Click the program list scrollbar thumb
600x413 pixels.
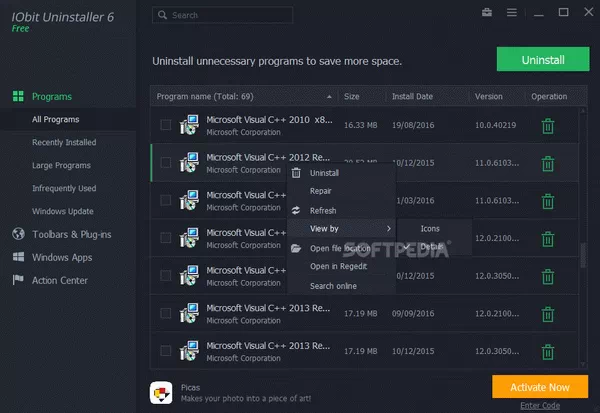coord(583,255)
